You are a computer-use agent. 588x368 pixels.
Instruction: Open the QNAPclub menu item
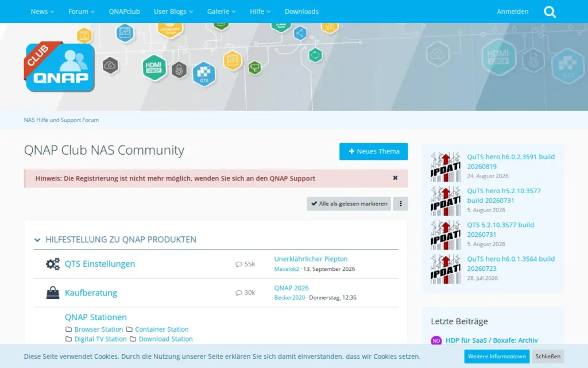coord(124,11)
